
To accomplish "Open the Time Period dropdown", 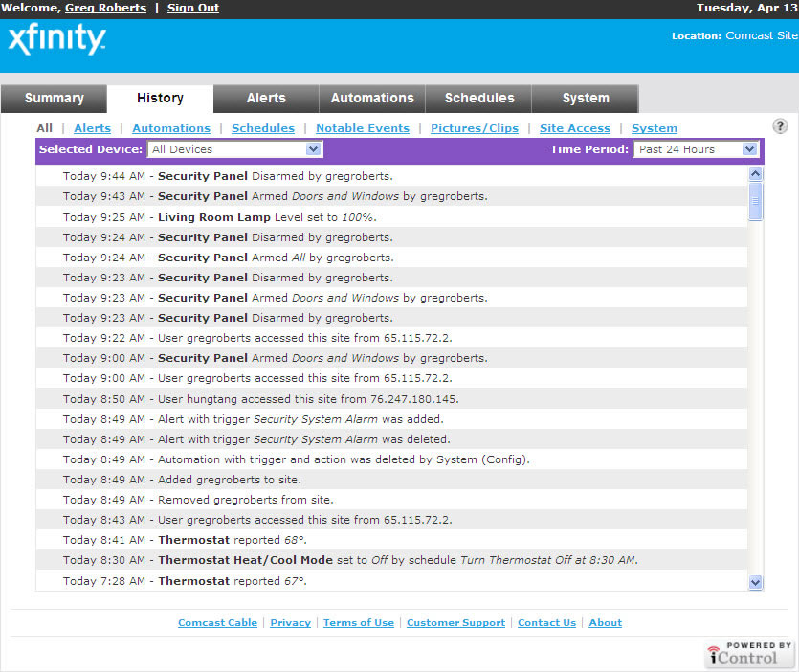I will point(696,149).
